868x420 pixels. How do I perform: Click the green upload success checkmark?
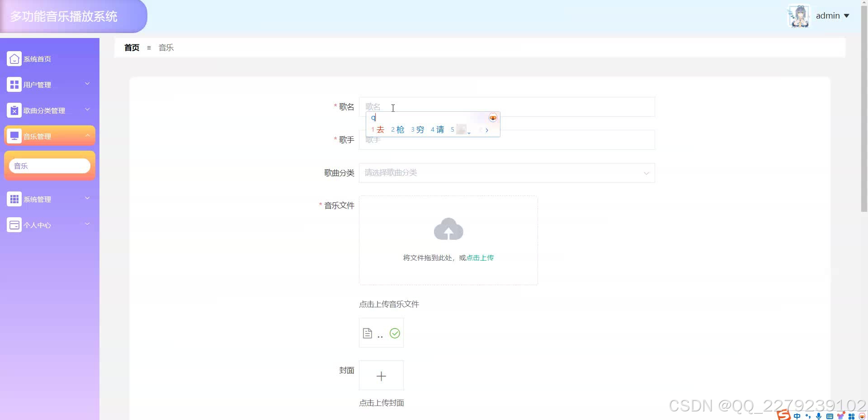coord(395,334)
